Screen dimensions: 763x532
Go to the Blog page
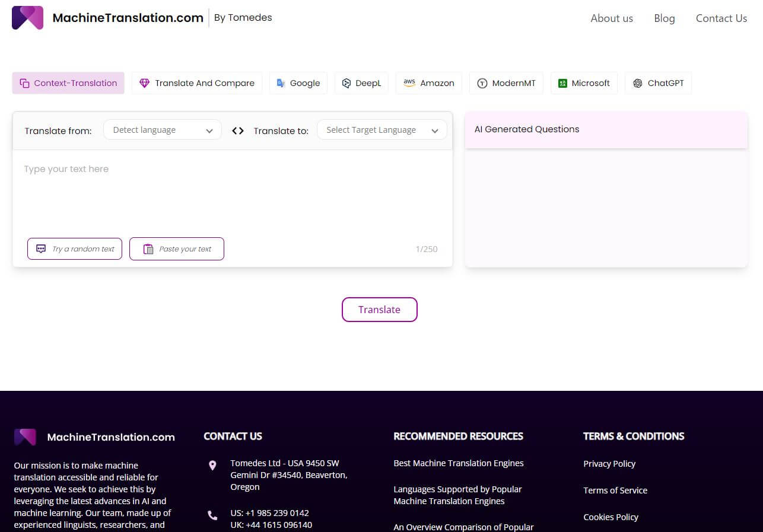coord(664,18)
